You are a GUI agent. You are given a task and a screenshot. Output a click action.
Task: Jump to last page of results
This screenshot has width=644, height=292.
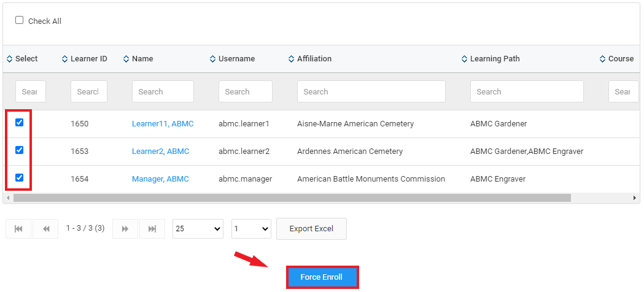[152, 229]
